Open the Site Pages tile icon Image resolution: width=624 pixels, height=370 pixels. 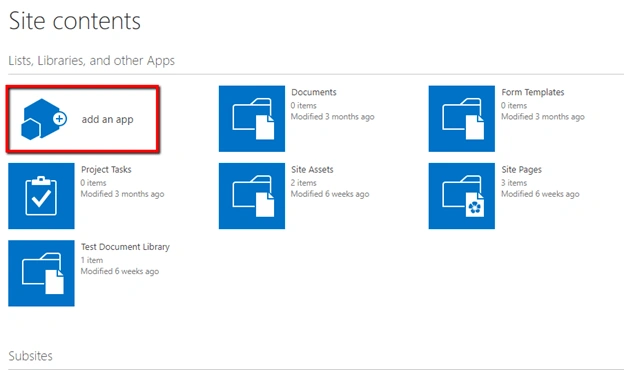[462, 196]
